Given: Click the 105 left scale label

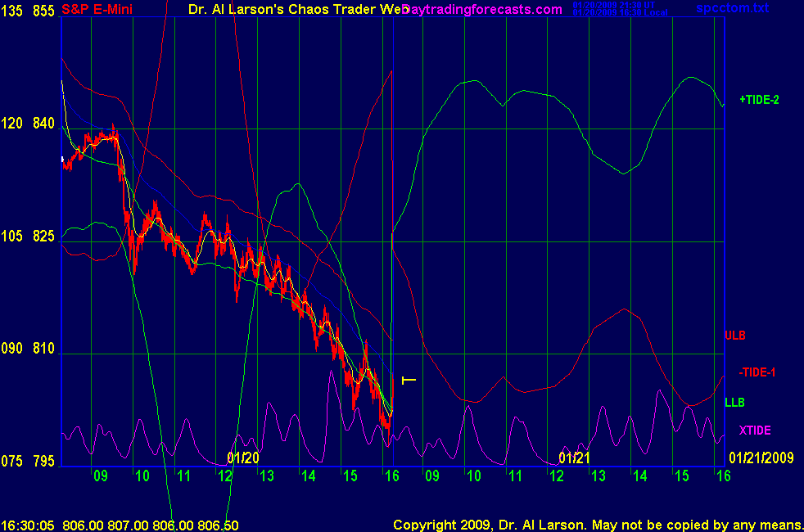Looking at the screenshot, I should click(11, 237).
